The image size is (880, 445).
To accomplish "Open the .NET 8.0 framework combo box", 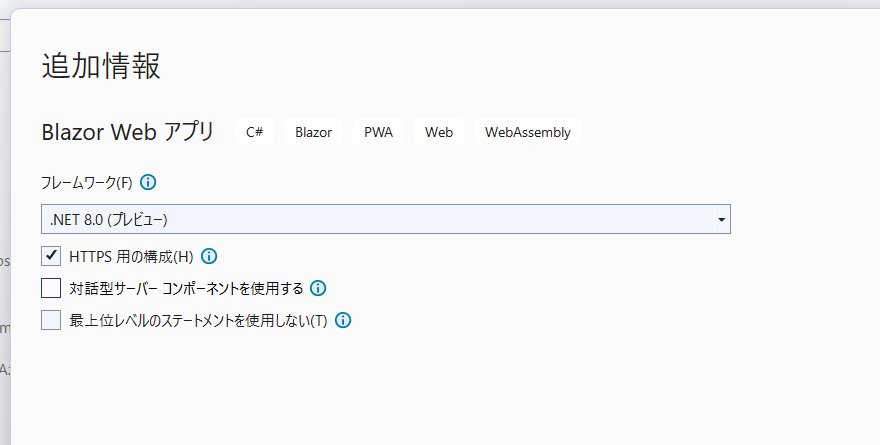I will pos(386,219).
